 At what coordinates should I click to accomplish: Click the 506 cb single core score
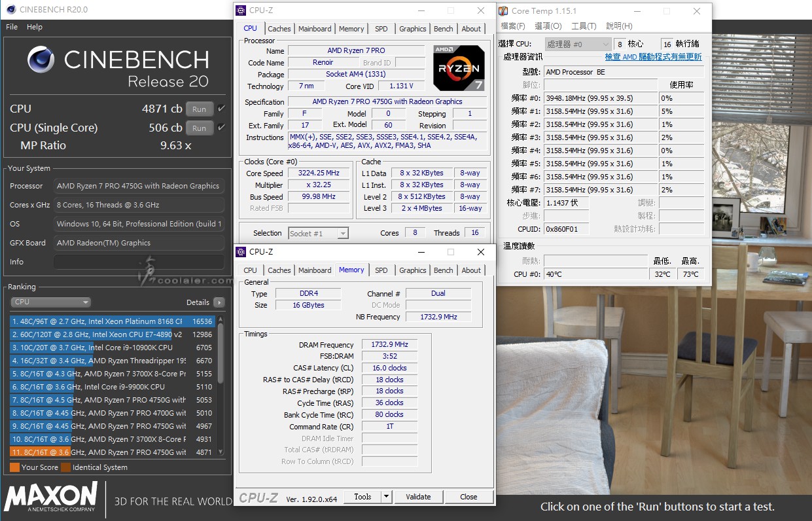(166, 128)
